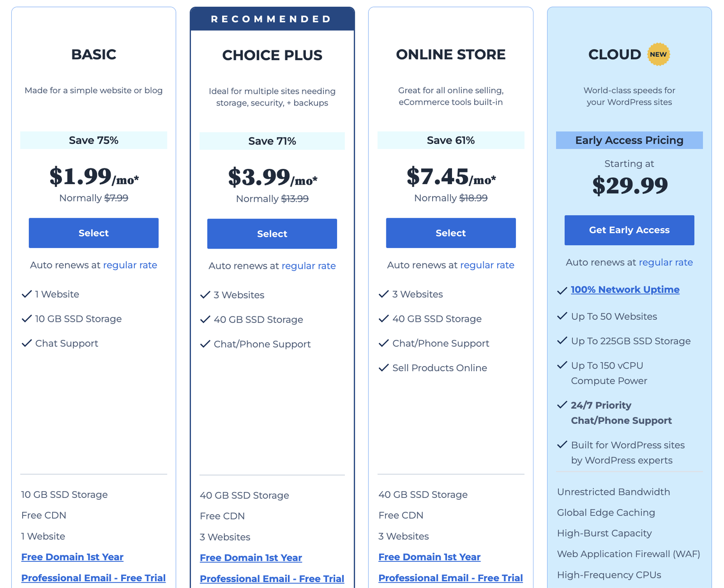Click Free Domain 1st Year in Basic
The image size is (724, 588).
pos(72,557)
